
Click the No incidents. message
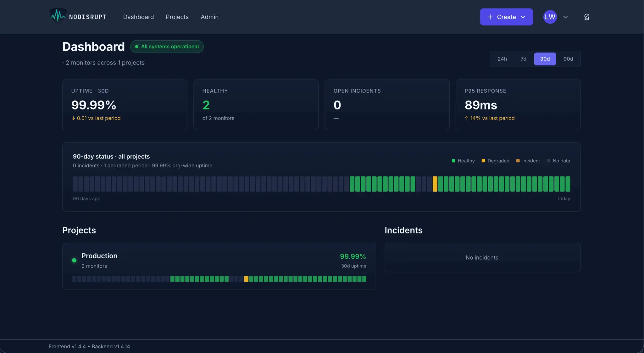(482, 257)
